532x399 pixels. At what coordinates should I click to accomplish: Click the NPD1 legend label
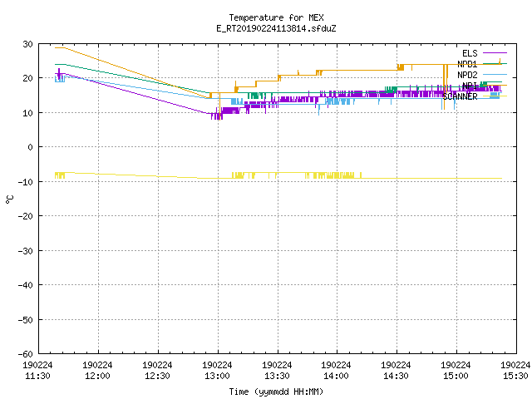click(x=467, y=64)
